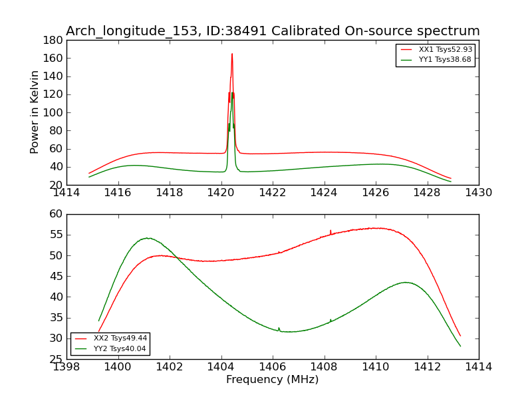Click the 'Power in Kelvin' y-axis label

click(34, 112)
